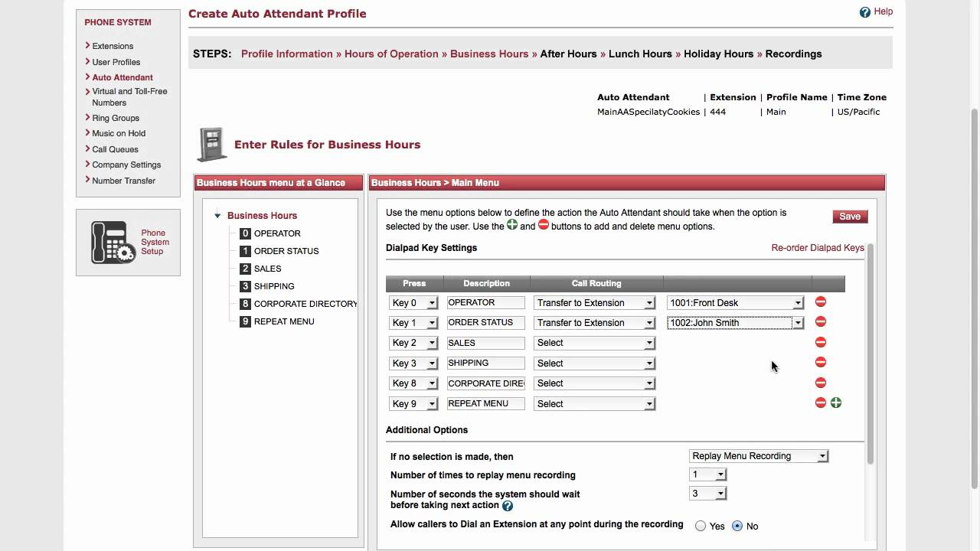This screenshot has width=980, height=551.
Task: Open the 1002:John Smith extension dropdown
Action: [x=735, y=323]
